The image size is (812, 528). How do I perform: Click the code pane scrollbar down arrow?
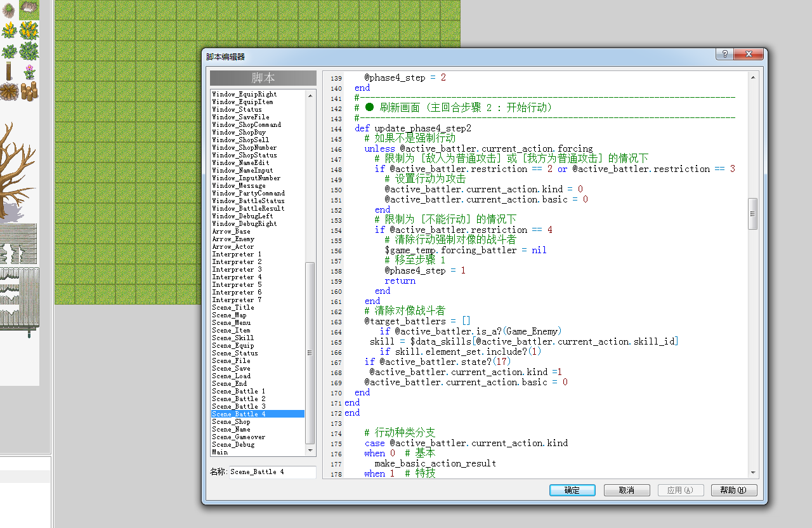753,473
